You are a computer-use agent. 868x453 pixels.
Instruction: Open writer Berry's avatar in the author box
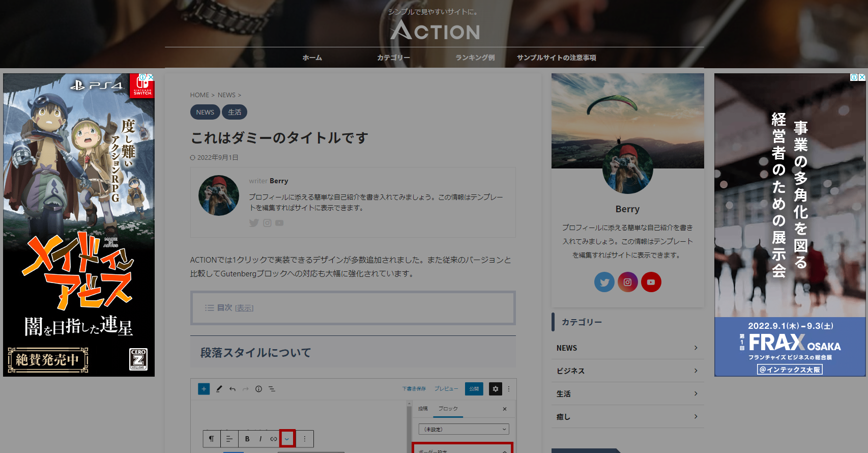tap(219, 195)
